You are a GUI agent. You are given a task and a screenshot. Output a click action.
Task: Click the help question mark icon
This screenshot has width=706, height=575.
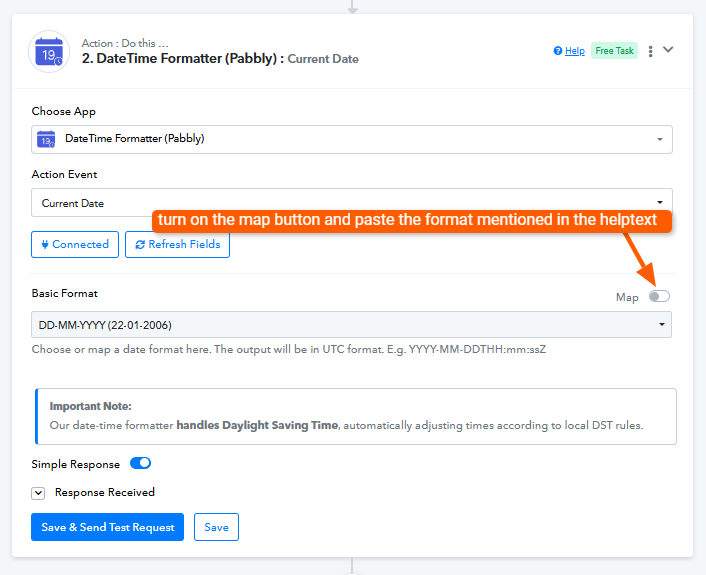558,51
